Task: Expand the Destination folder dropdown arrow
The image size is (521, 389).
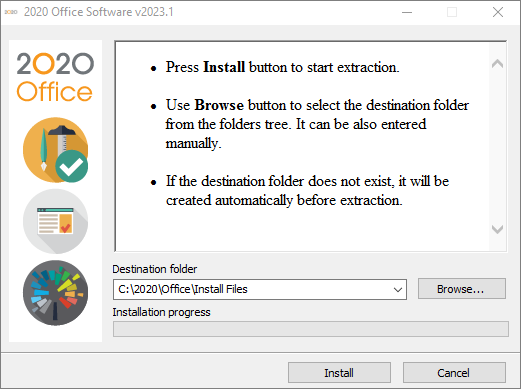Action: [398, 289]
